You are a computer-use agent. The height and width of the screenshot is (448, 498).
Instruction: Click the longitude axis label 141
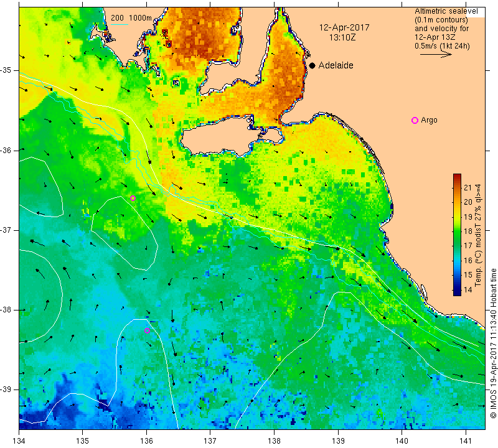pos(466,441)
